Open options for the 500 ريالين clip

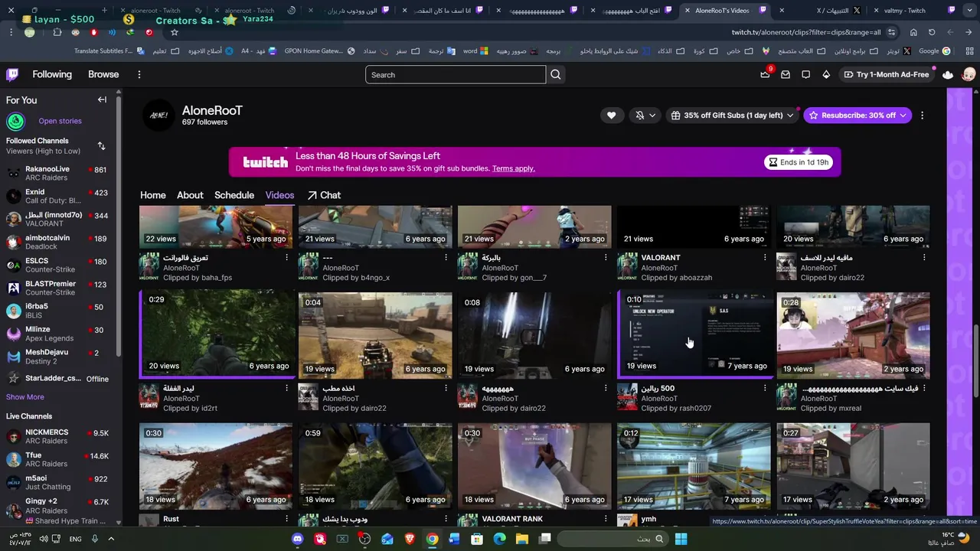click(x=764, y=389)
